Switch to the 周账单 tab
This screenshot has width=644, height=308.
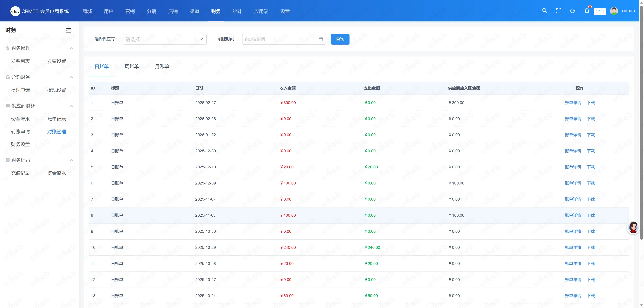[x=132, y=67]
